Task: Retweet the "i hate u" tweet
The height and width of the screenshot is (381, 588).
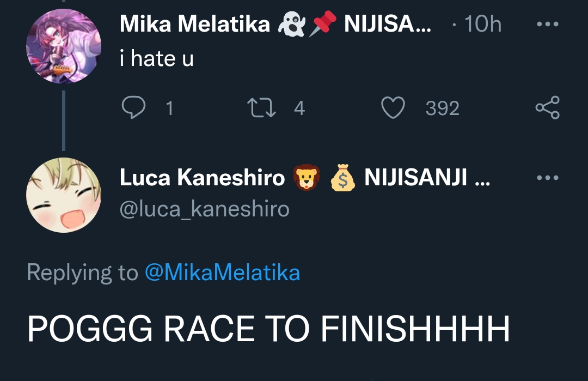Action: [x=262, y=108]
